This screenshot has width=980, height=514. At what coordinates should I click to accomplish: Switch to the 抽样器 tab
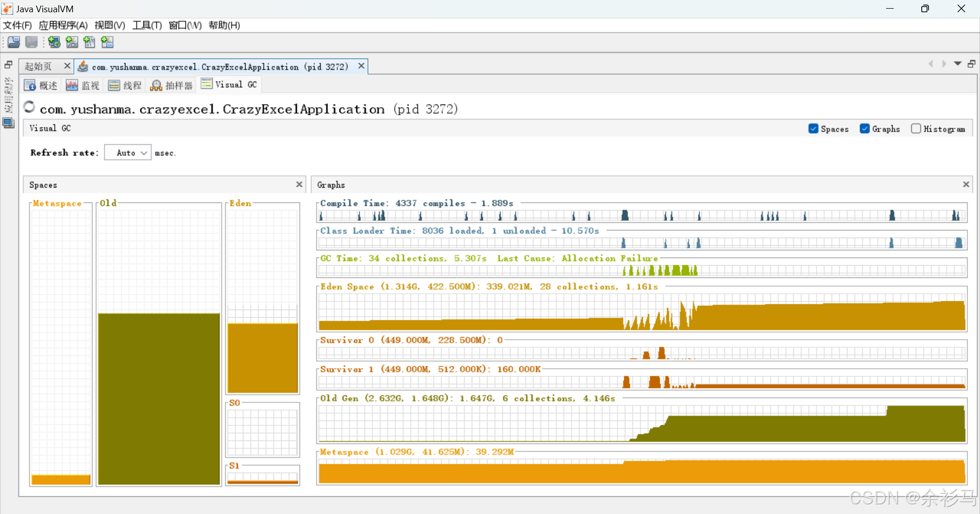171,85
